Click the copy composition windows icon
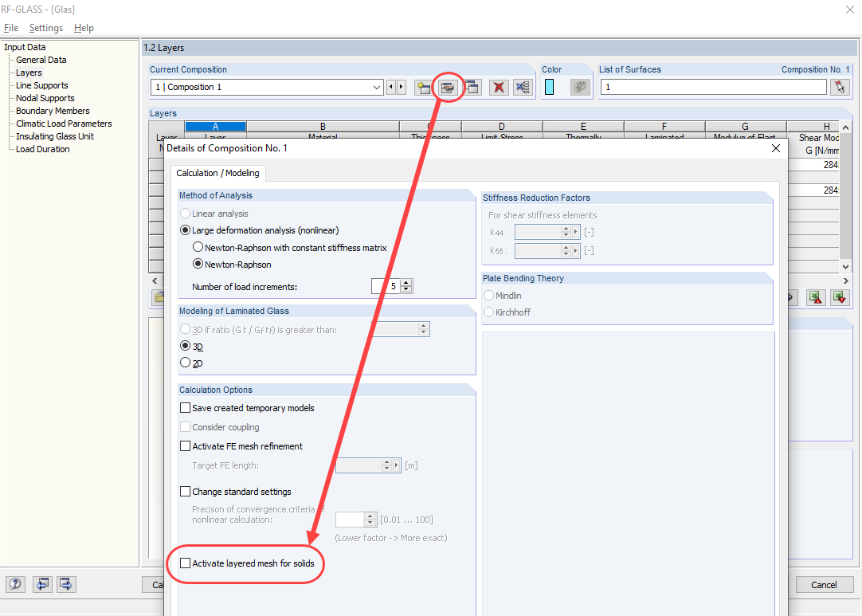 (472, 87)
